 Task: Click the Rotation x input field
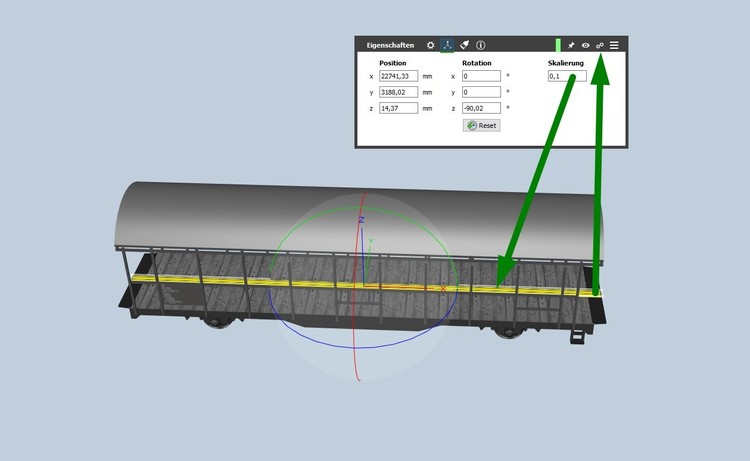[481, 76]
